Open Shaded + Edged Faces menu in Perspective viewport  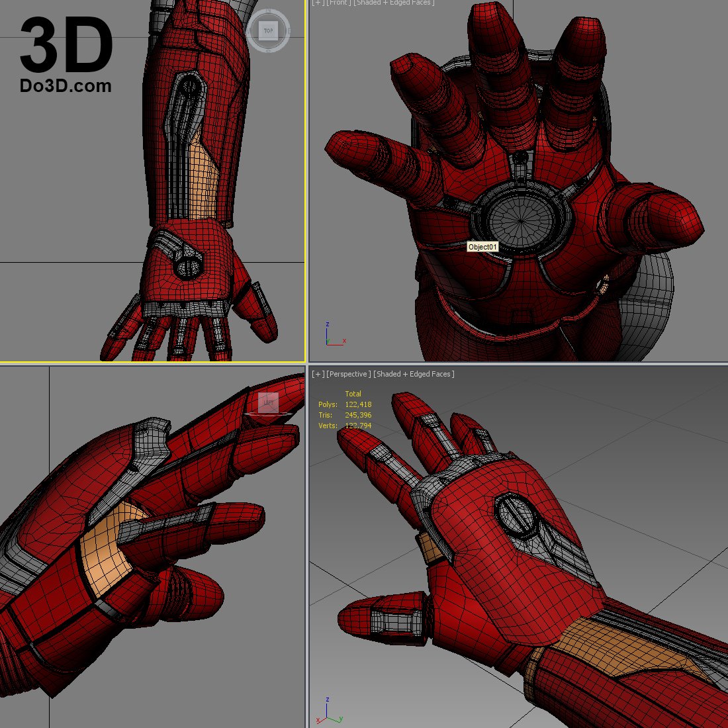414,374
